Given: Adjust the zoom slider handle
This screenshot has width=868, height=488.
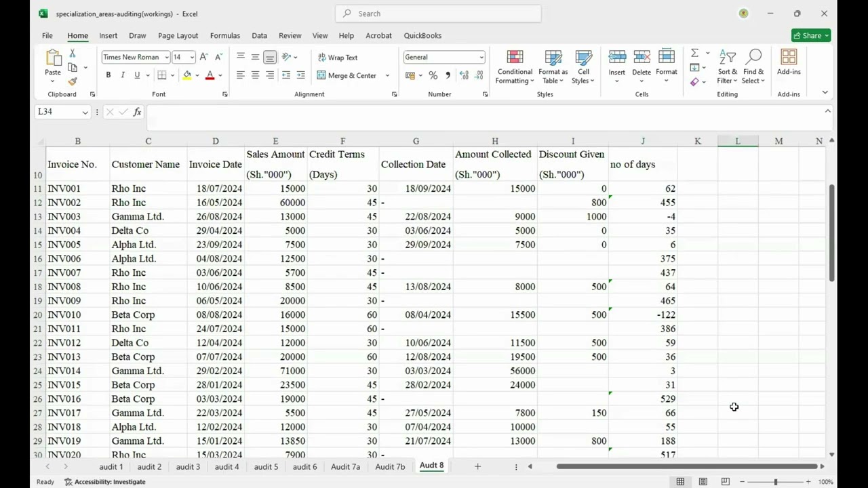Looking at the screenshot, I should click(775, 482).
